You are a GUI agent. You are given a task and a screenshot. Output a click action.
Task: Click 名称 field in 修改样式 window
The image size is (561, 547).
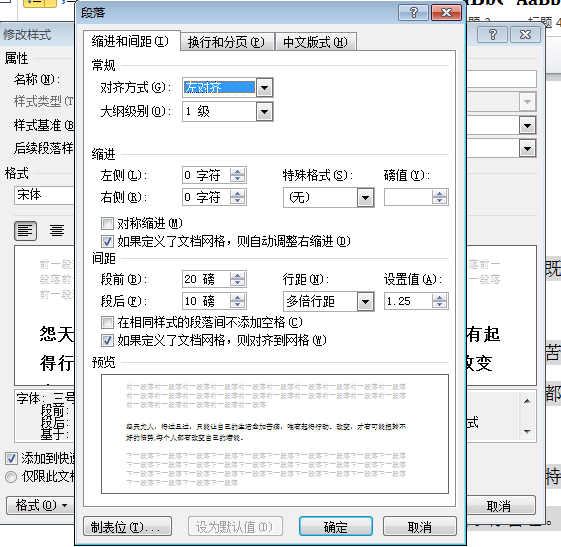click(x=501, y=79)
